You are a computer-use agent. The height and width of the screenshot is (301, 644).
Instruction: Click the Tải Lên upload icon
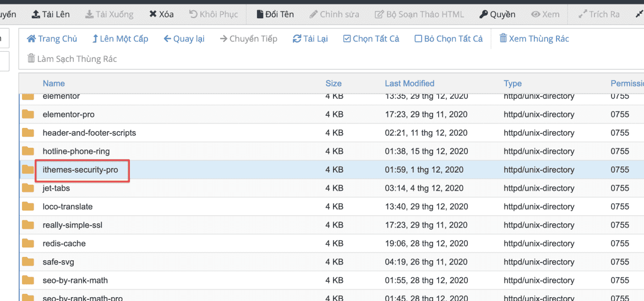[x=36, y=14]
